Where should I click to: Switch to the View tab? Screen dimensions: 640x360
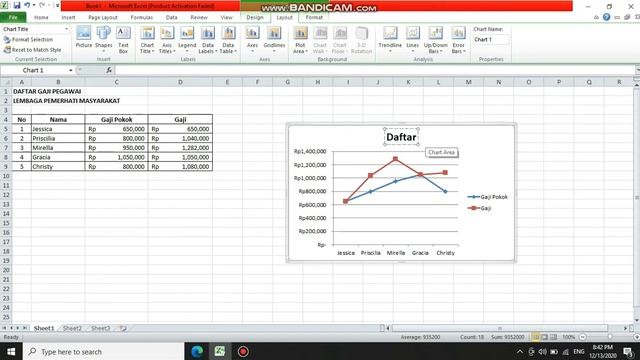point(226,18)
